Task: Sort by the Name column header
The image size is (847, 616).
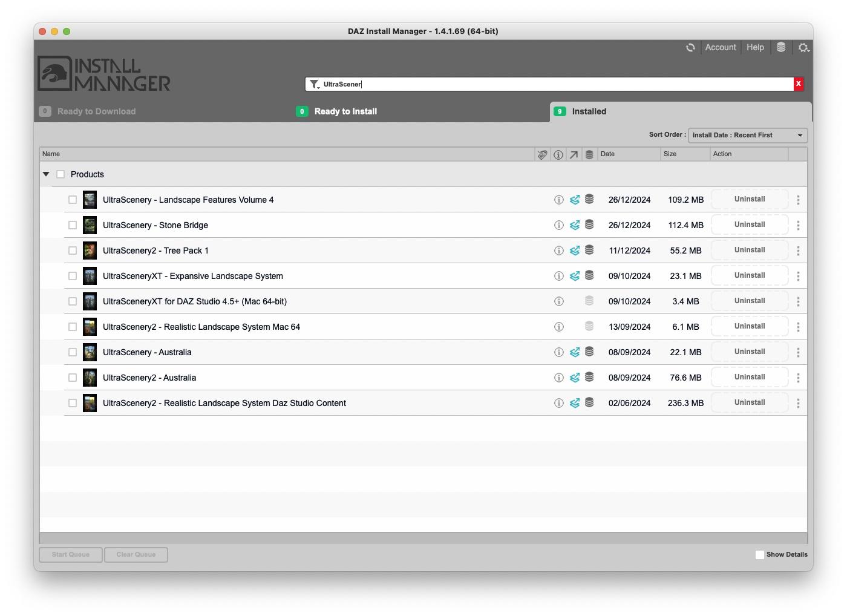Action: 287,154
